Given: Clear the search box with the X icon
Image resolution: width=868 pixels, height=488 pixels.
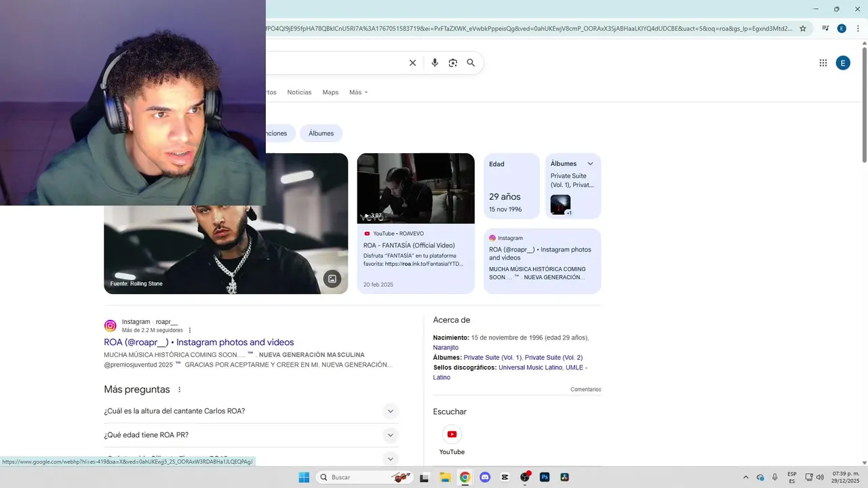Looking at the screenshot, I should pos(412,63).
